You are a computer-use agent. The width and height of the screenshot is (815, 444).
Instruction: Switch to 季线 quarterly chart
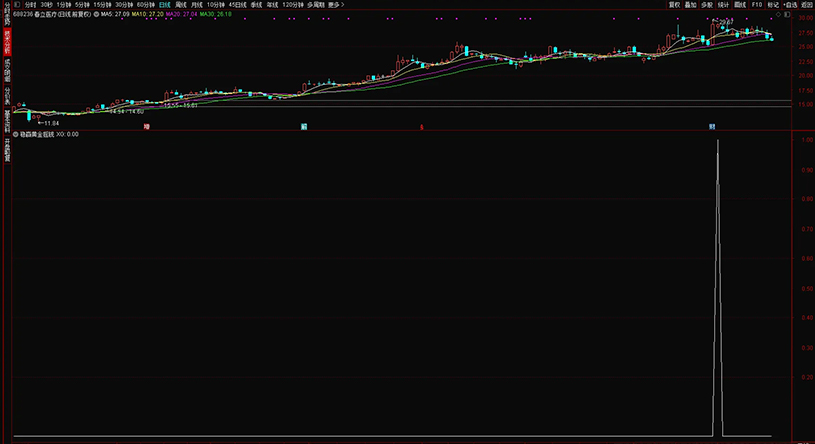click(x=256, y=5)
